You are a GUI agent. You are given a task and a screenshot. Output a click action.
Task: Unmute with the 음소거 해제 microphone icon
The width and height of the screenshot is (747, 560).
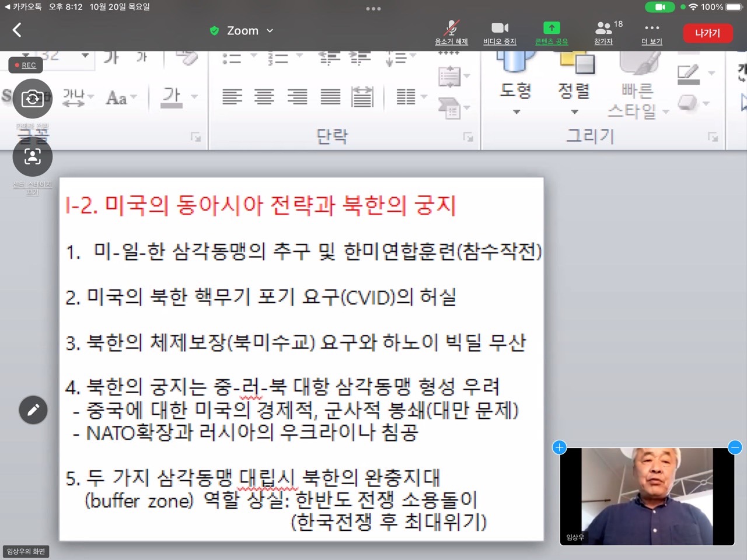[x=451, y=33]
